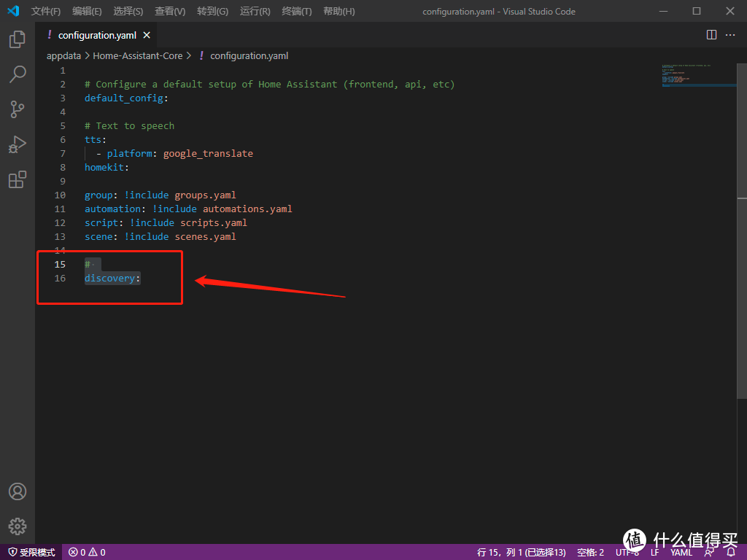Image resolution: width=747 pixels, height=560 pixels.
Task: Open the 编辑(E) menu
Action: coord(87,11)
